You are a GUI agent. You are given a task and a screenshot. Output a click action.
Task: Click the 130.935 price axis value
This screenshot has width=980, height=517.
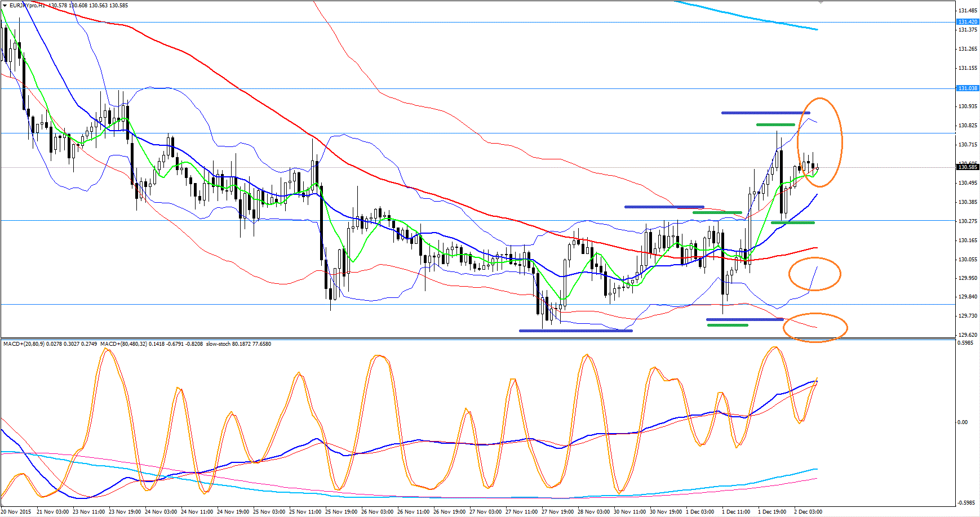pyautogui.click(x=968, y=106)
